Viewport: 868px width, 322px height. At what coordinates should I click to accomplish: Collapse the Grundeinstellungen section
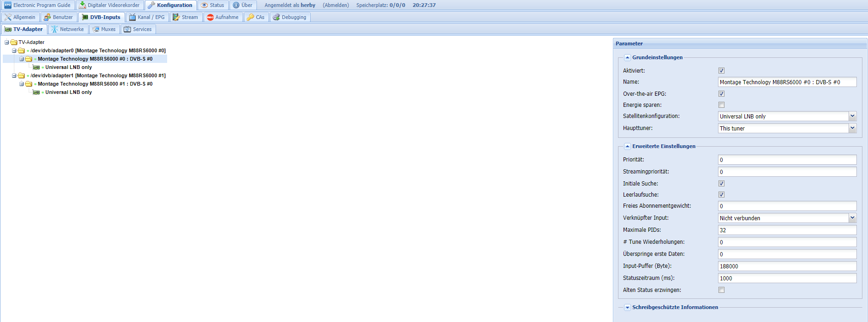click(x=627, y=58)
